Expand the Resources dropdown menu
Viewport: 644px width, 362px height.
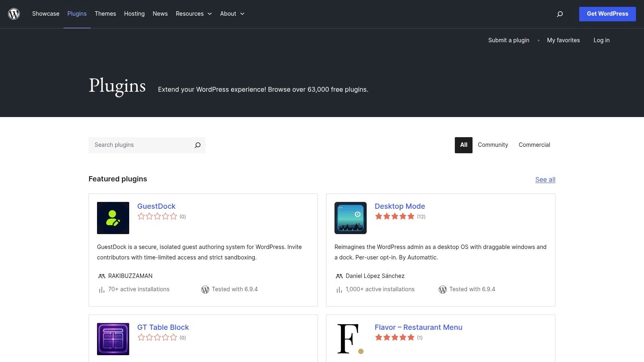pyautogui.click(x=194, y=14)
